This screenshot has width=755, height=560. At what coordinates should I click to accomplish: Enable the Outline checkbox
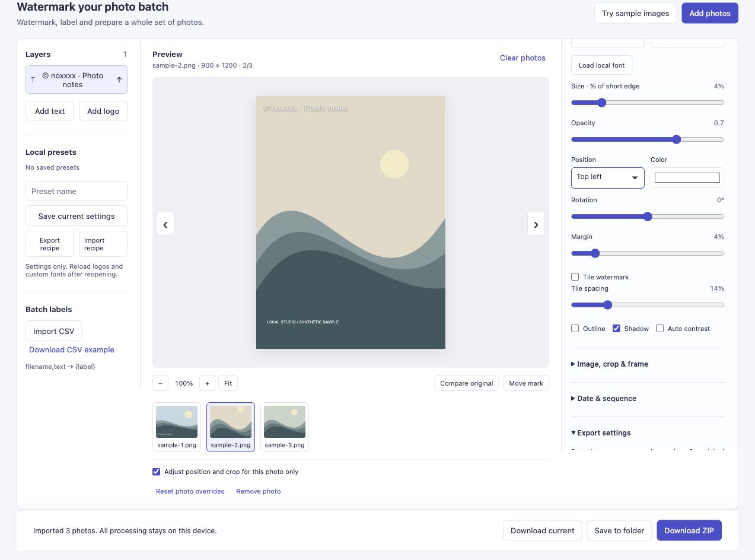(x=575, y=329)
